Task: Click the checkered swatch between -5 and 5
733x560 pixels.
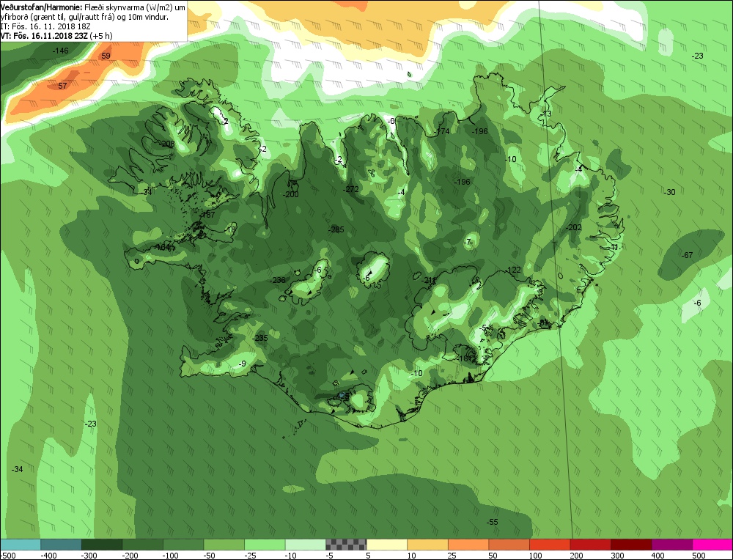Action: (x=346, y=545)
